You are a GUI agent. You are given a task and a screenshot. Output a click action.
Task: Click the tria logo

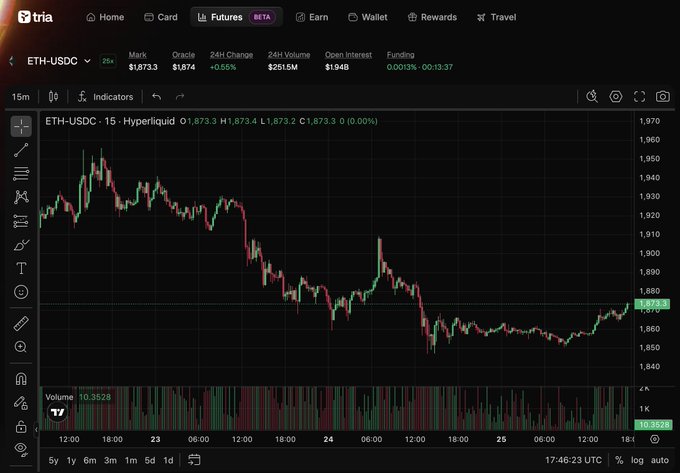[35, 17]
